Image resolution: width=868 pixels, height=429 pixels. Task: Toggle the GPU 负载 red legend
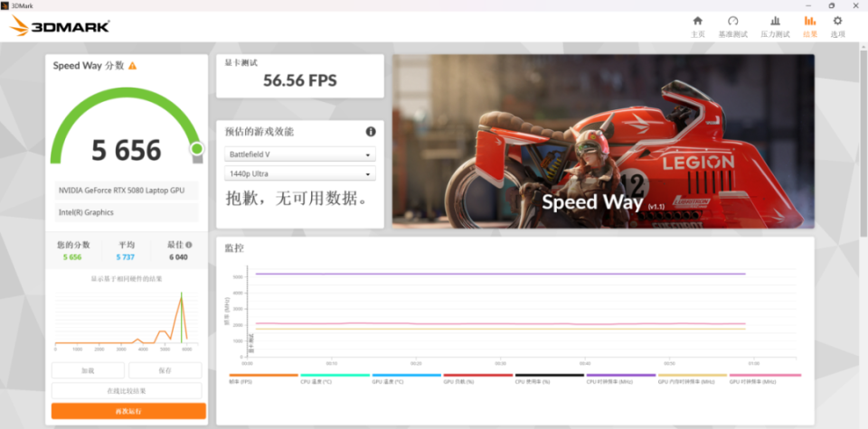(x=477, y=378)
